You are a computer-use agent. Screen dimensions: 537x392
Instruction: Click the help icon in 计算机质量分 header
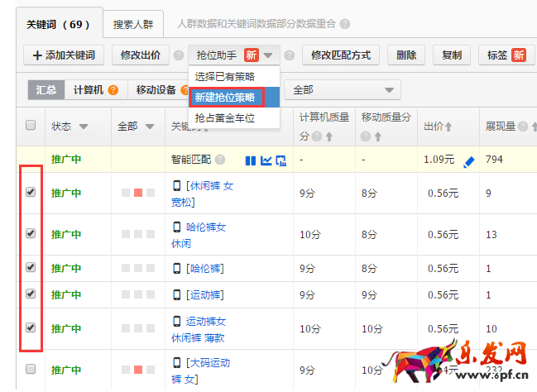317,136
